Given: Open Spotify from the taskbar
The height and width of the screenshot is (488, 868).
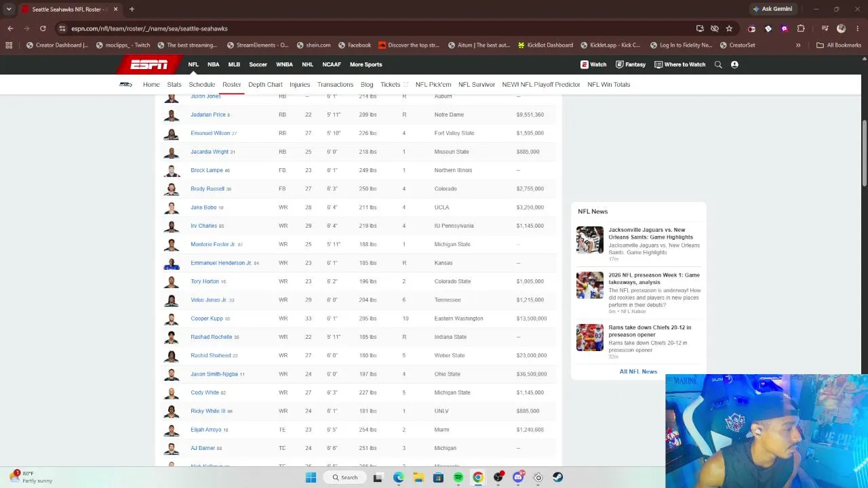Looking at the screenshot, I should 458,477.
